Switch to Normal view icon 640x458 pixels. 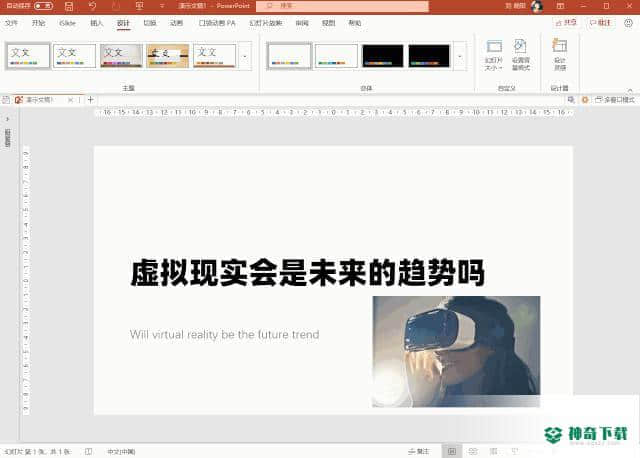pyautogui.click(x=452, y=451)
